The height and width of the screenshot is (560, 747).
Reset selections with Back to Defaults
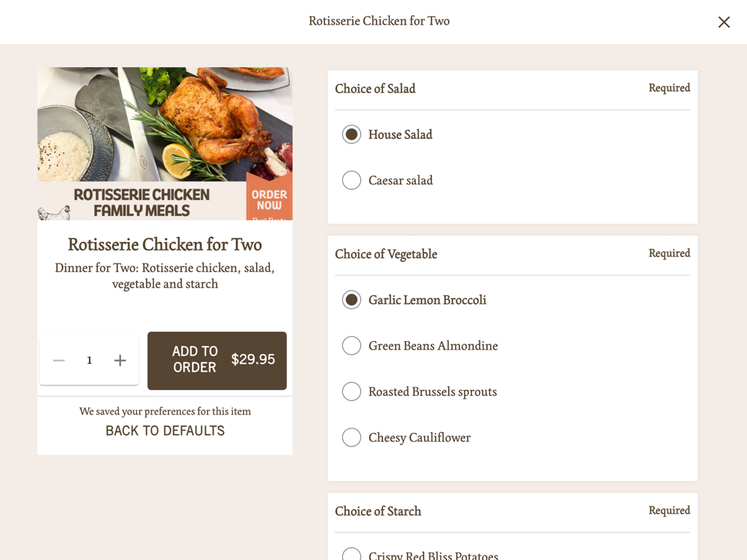pyautogui.click(x=165, y=431)
